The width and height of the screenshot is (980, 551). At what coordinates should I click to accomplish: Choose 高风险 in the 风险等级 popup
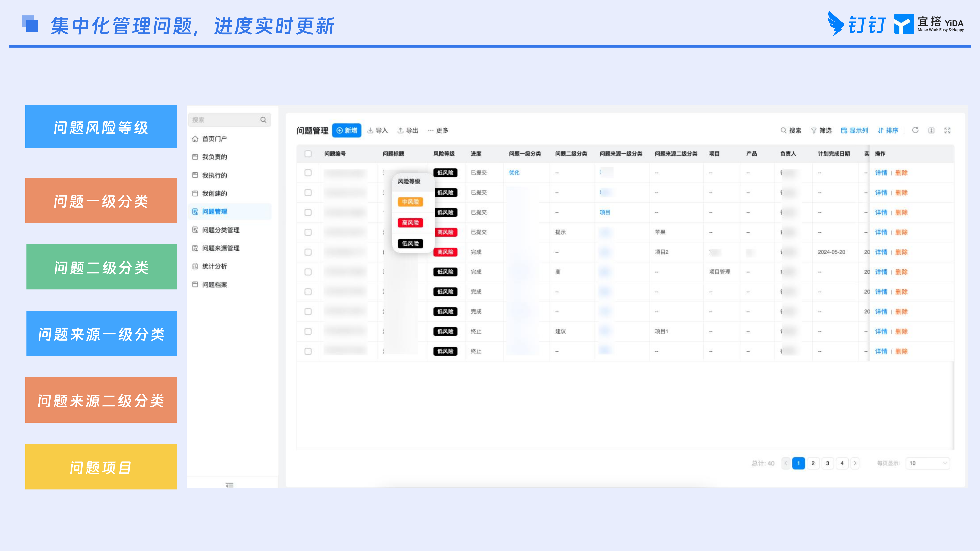click(x=410, y=222)
